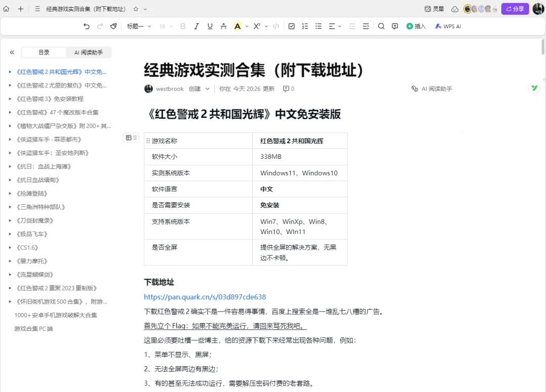Screen dimensions: 546x392
Task: Toggle underline formatting
Action: [210, 26]
